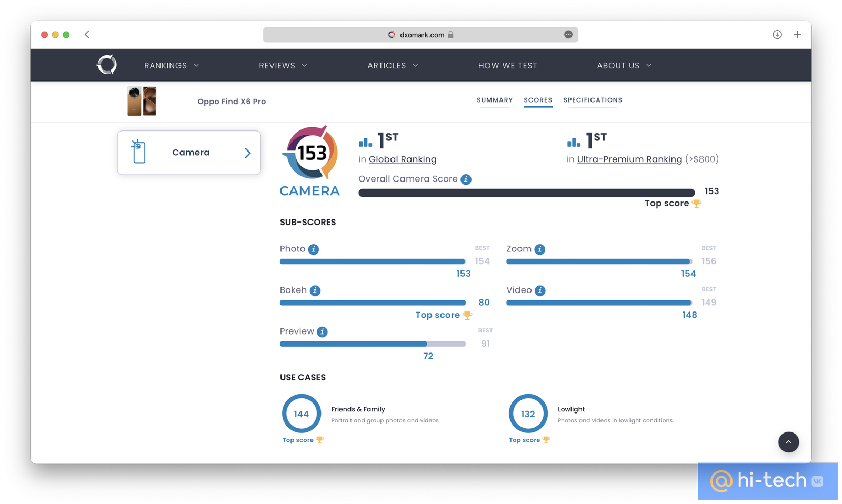Click the trophy icon under Bokeh score
Screen dimensions: 842x504
[x=467, y=315]
